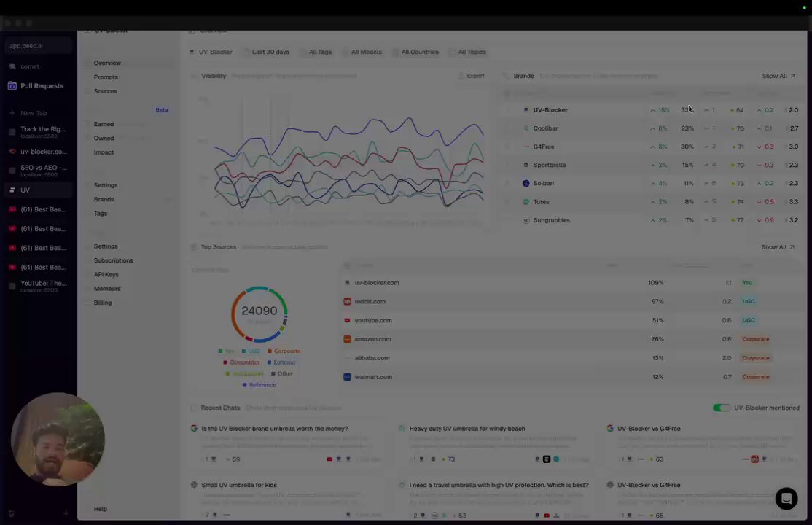Click the Export button on Visibility chart

click(x=472, y=76)
